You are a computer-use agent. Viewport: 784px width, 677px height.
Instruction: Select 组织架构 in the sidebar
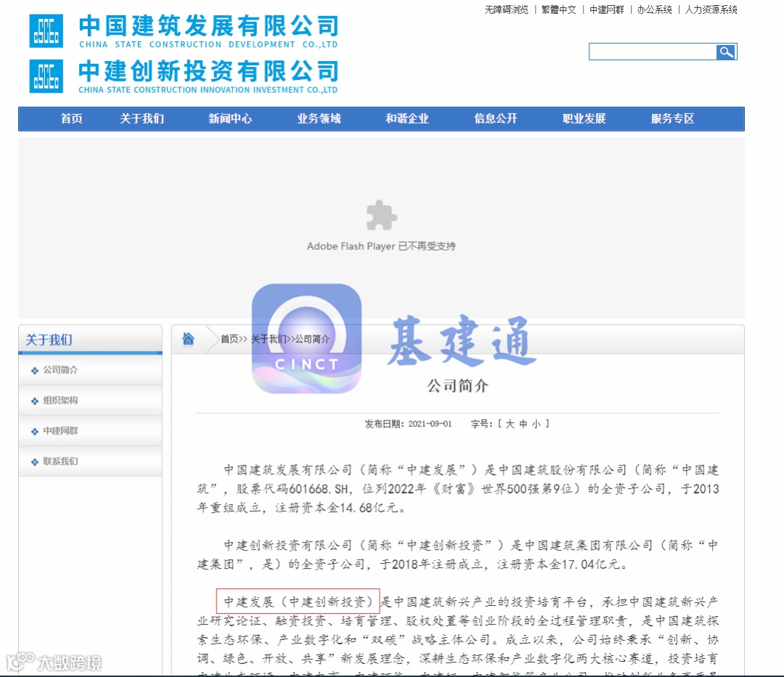click(x=60, y=400)
